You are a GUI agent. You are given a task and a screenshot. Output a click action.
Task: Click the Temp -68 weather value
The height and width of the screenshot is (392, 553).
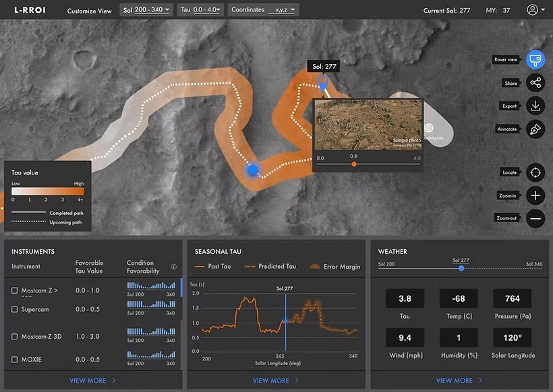(x=459, y=298)
